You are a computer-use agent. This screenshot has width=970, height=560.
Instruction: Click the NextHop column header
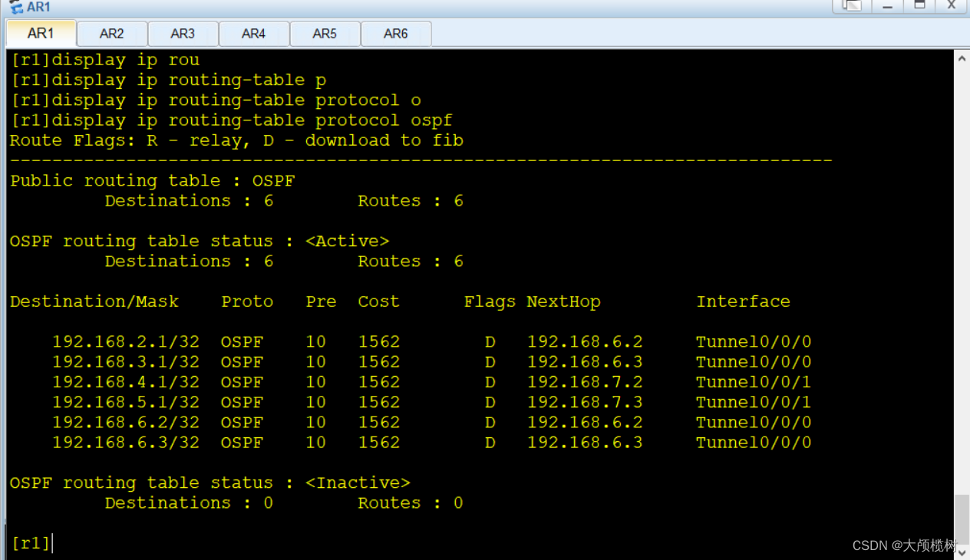tap(563, 301)
